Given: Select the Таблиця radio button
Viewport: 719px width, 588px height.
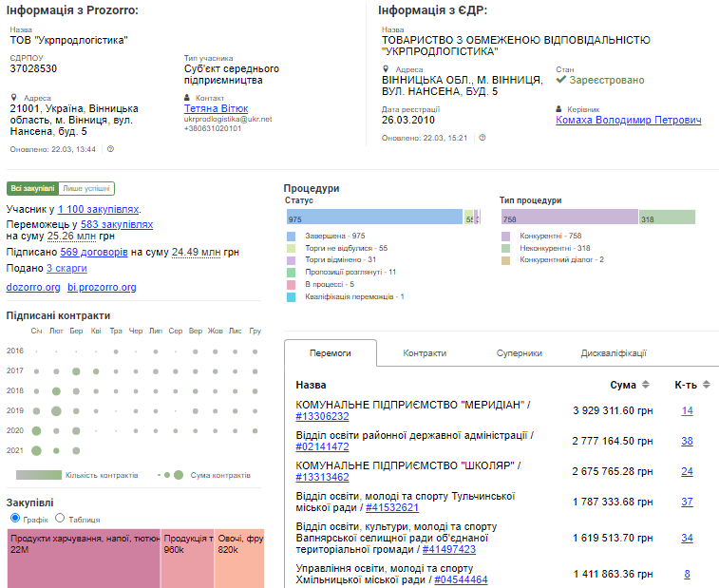Looking at the screenshot, I should pos(60,518).
